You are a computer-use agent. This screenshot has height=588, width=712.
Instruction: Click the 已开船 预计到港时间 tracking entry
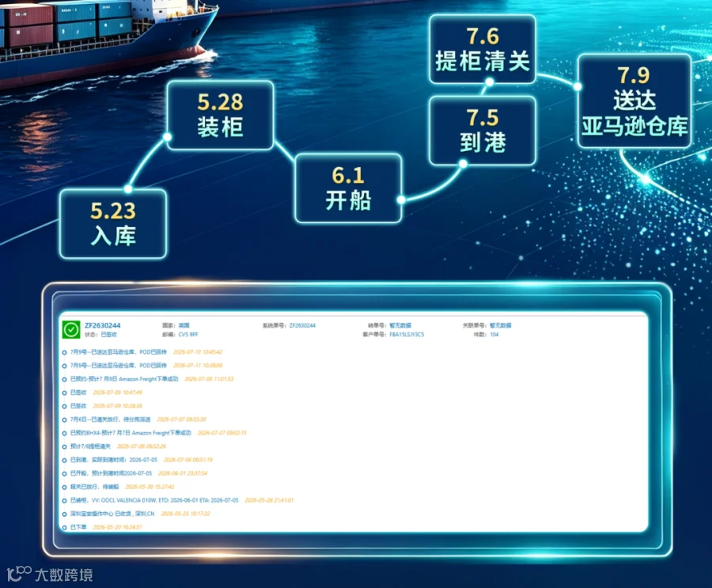(x=138, y=473)
